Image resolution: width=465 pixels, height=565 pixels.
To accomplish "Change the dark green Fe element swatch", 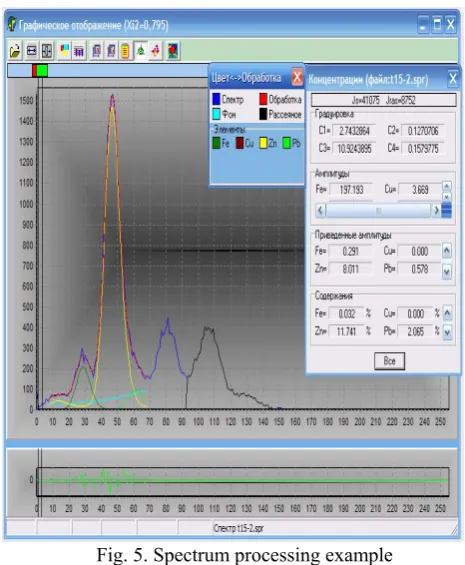I will [216, 143].
